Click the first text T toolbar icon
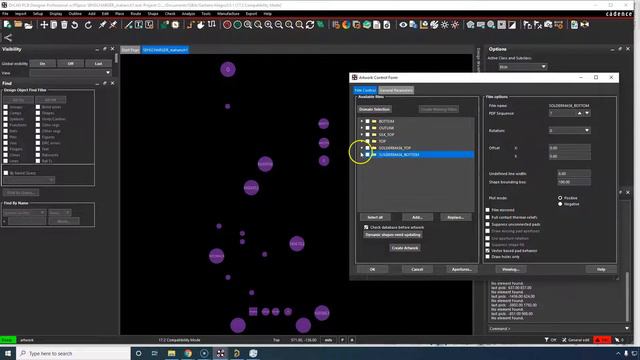 pos(139,25)
